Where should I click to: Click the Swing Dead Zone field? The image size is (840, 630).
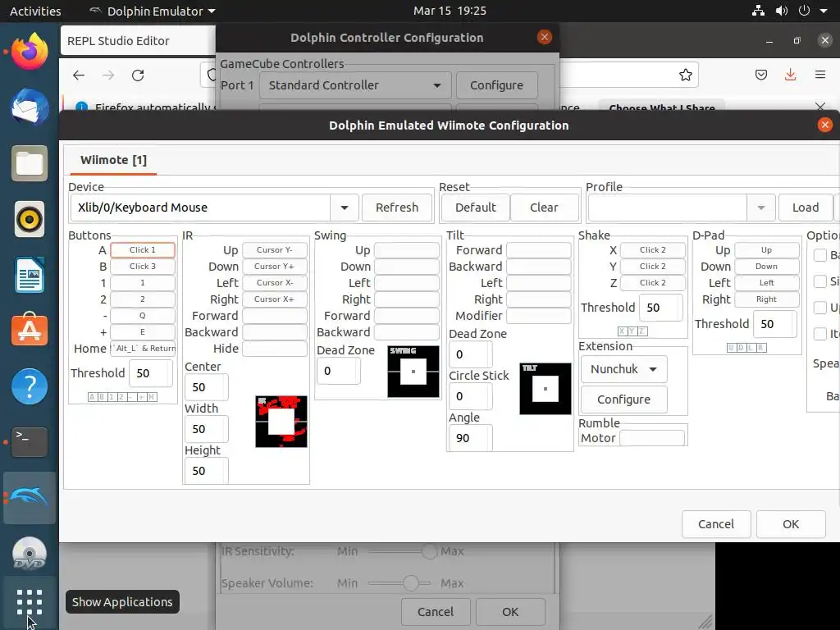tap(339, 371)
